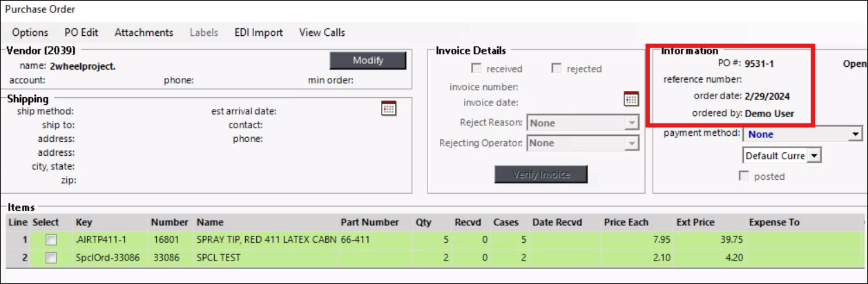Viewport: 868px width, 284px height.
Task: Select the SPRAY TIP, RED 411 item name
Action: click(x=266, y=239)
